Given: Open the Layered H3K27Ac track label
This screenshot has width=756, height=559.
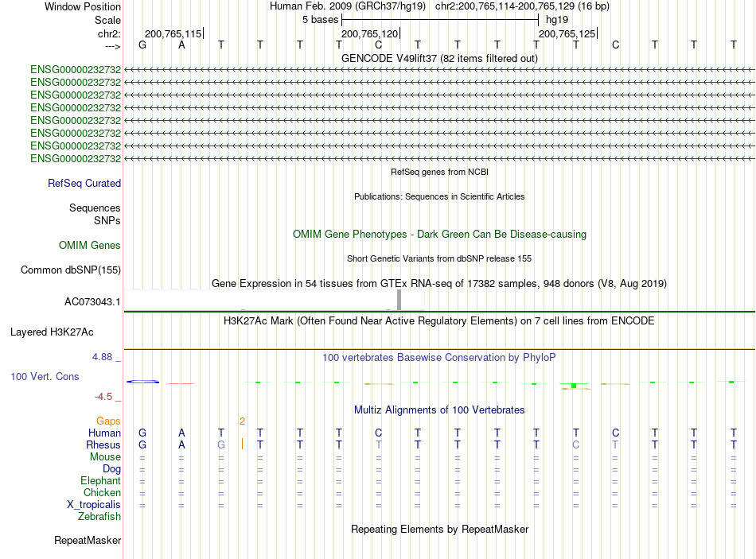Looking at the screenshot, I should 52,332.
